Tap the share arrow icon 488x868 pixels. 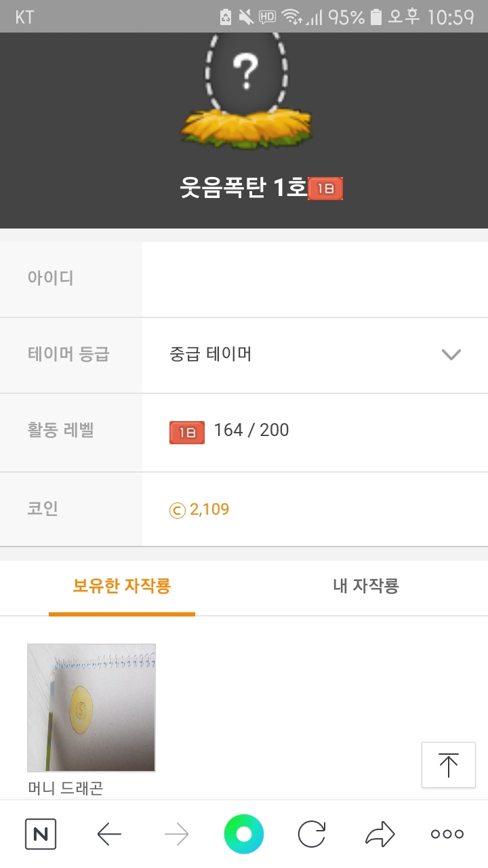click(x=380, y=834)
